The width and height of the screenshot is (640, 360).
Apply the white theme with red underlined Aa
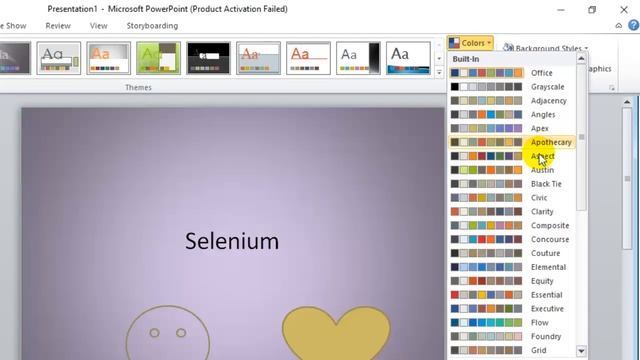point(308,58)
